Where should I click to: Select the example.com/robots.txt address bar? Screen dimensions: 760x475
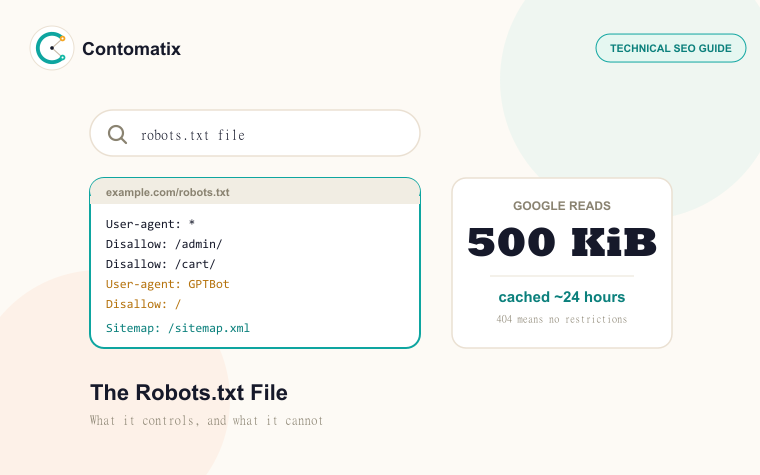click(x=255, y=192)
